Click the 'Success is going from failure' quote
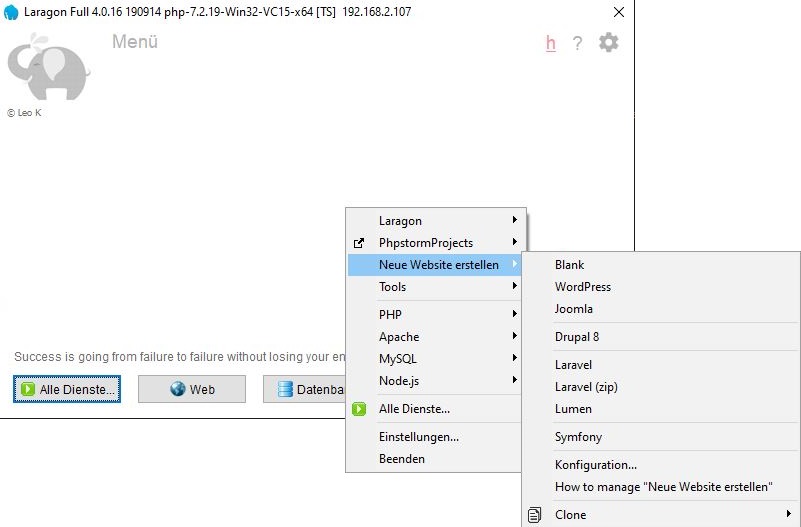Screen dimensions: 801x527 (180, 356)
